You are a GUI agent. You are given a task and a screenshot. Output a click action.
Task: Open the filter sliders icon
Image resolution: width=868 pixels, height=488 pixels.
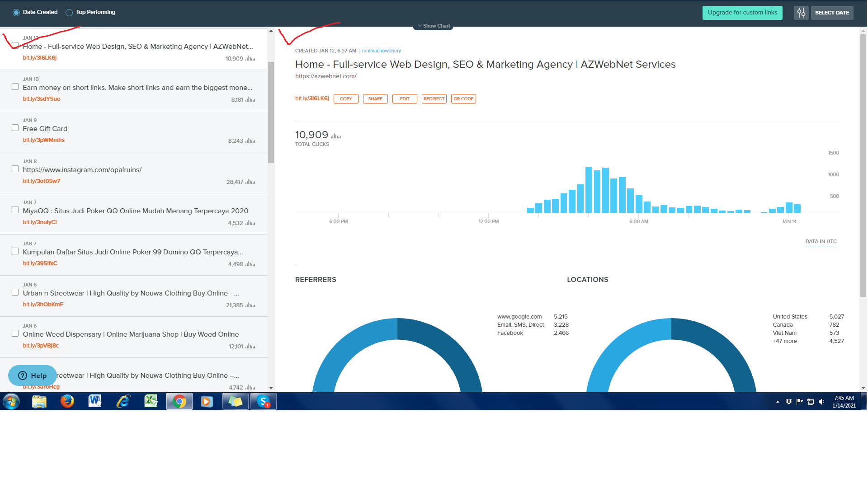point(801,13)
